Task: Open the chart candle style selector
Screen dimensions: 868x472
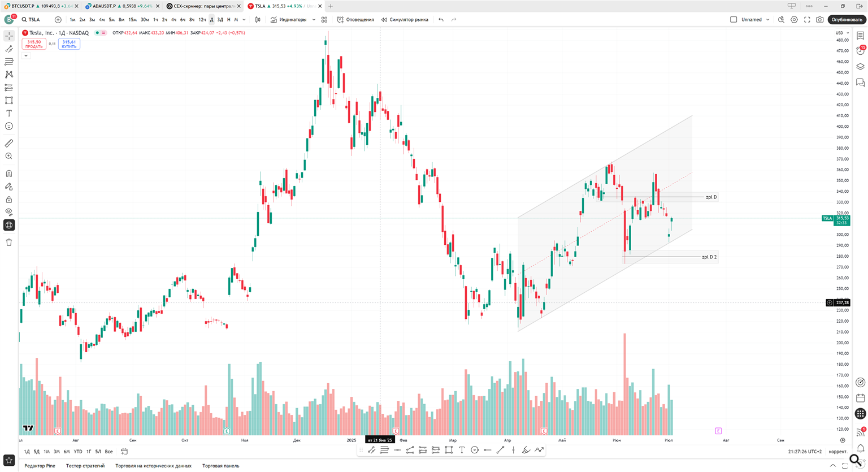Action: pyautogui.click(x=258, y=20)
